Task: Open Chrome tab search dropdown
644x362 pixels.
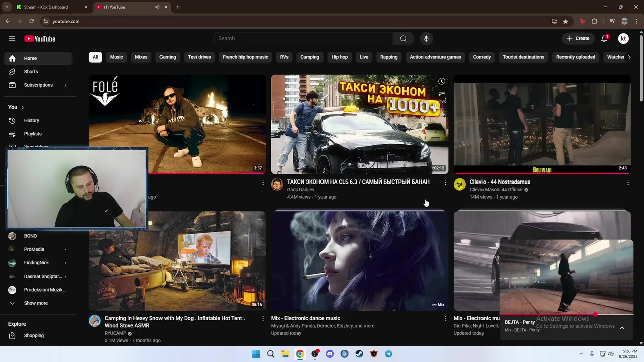Action: point(6,7)
